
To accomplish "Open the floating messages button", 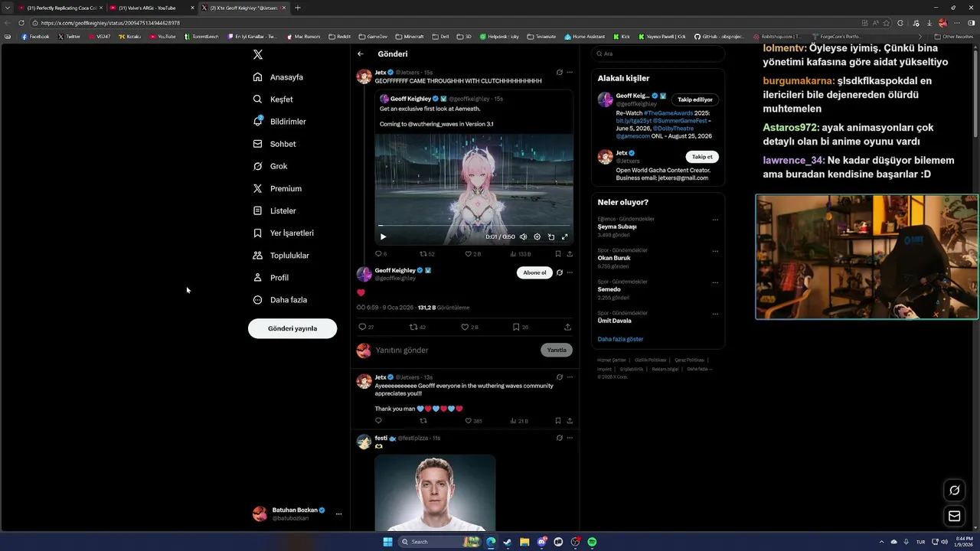I will 955,516.
